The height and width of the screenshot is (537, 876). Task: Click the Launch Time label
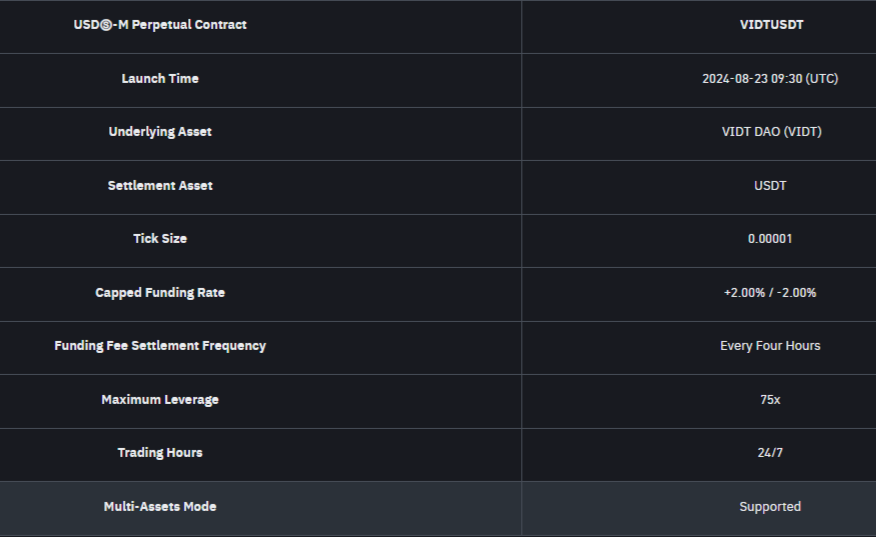(160, 78)
